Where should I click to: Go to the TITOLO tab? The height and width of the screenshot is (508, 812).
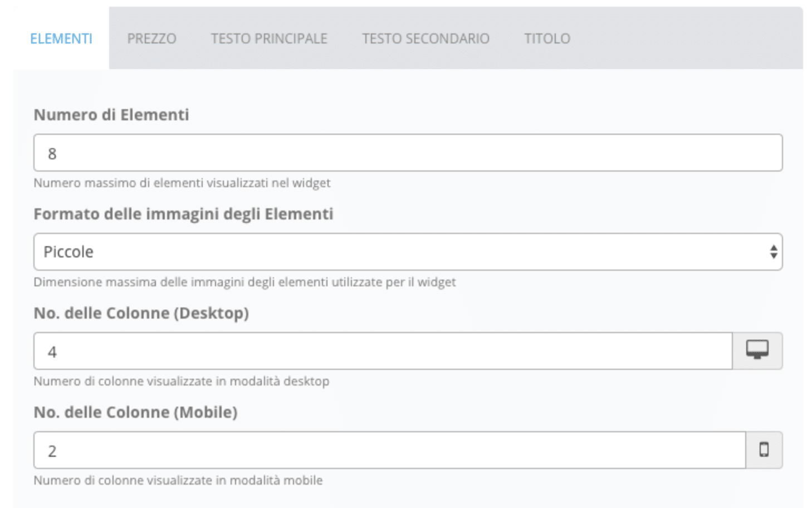click(547, 38)
